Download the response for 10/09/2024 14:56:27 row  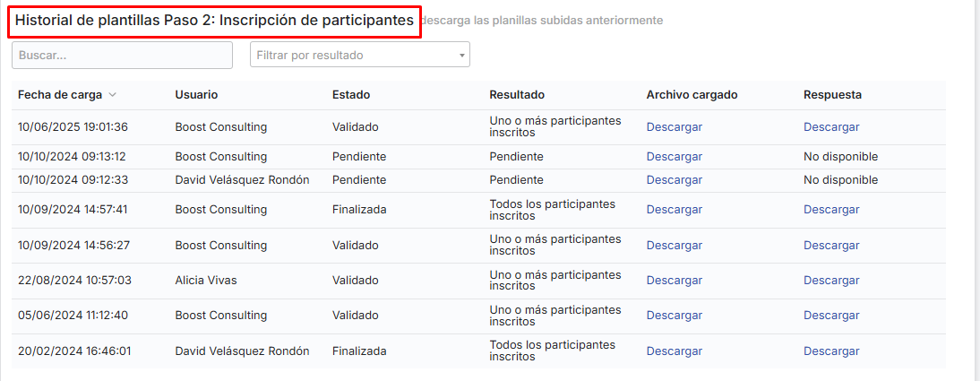[831, 245]
